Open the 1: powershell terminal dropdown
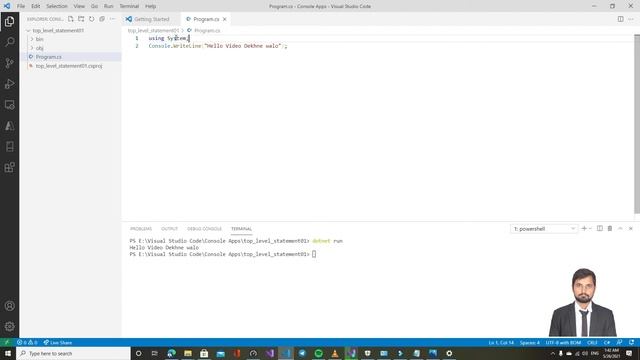The width and height of the screenshot is (640, 360). (544, 229)
